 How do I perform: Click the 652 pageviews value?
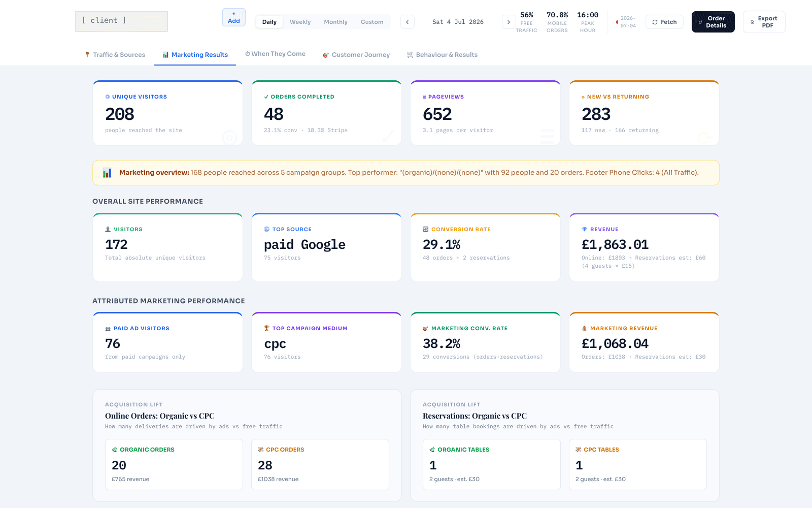(x=437, y=114)
